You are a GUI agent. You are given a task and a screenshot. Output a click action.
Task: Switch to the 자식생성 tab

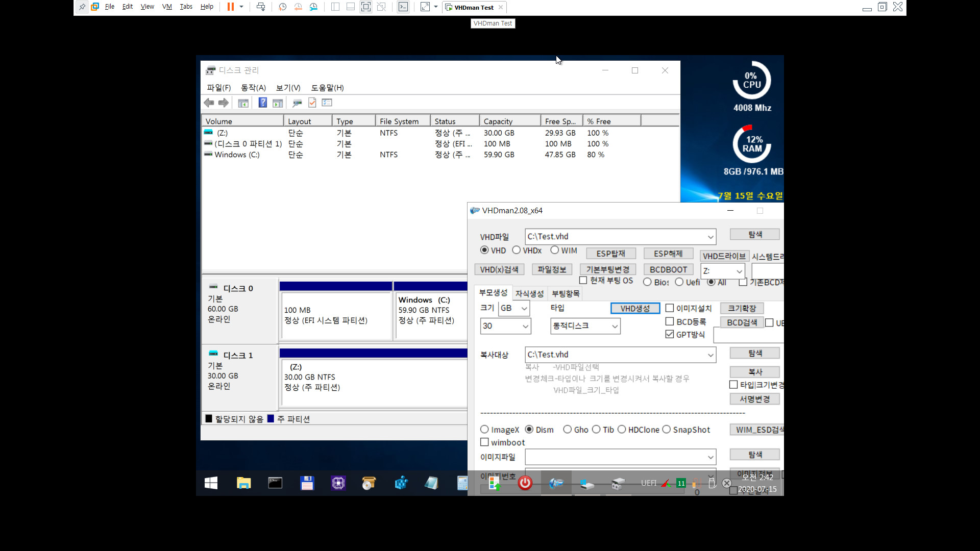tap(529, 293)
